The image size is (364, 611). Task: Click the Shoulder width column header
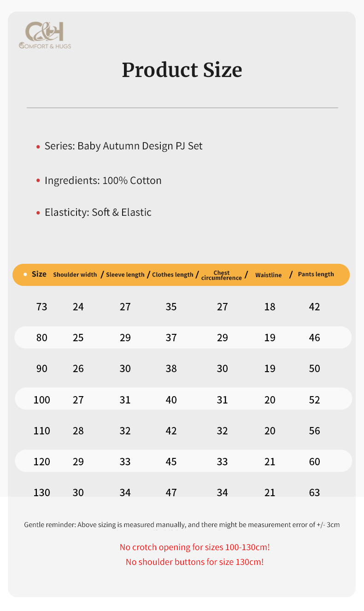[x=75, y=274]
